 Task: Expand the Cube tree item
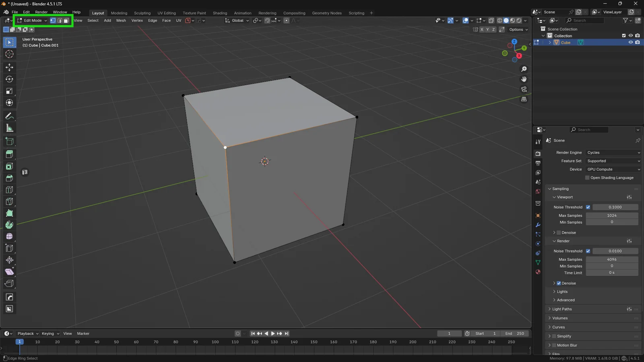coord(549,42)
